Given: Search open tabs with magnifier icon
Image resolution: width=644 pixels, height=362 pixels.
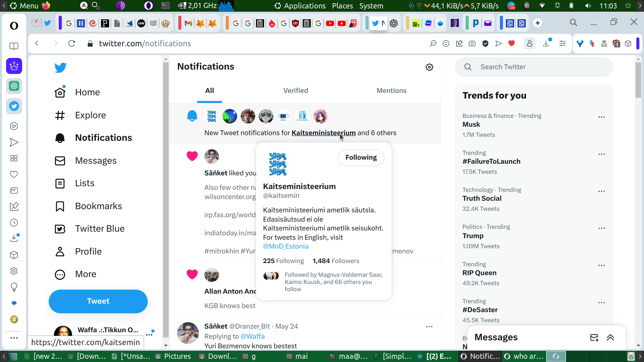Looking at the screenshot, I should 574,23.
